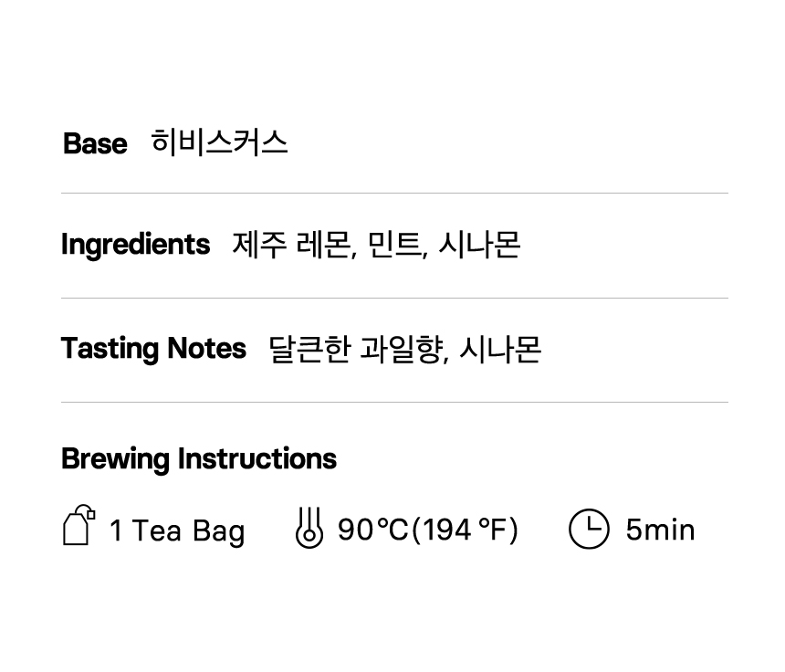Select the Tasting Notes label
The height and width of the screenshot is (672, 785).
(153, 349)
